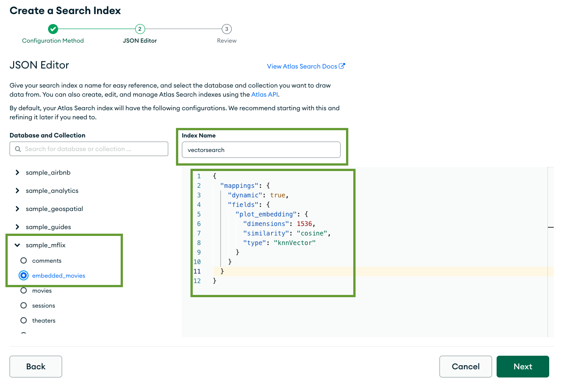Click the "mappings" key on line 2
The image size is (561, 392).
coord(239,186)
